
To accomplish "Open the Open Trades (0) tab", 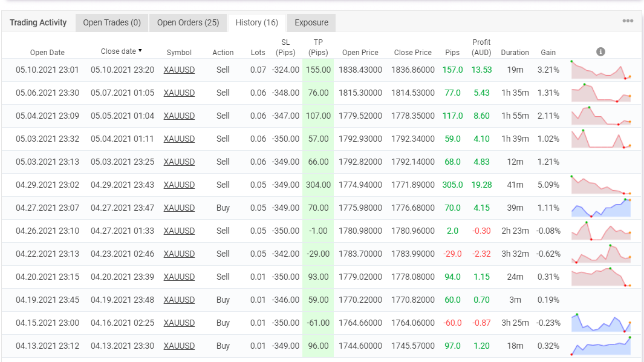I will click(x=112, y=22).
